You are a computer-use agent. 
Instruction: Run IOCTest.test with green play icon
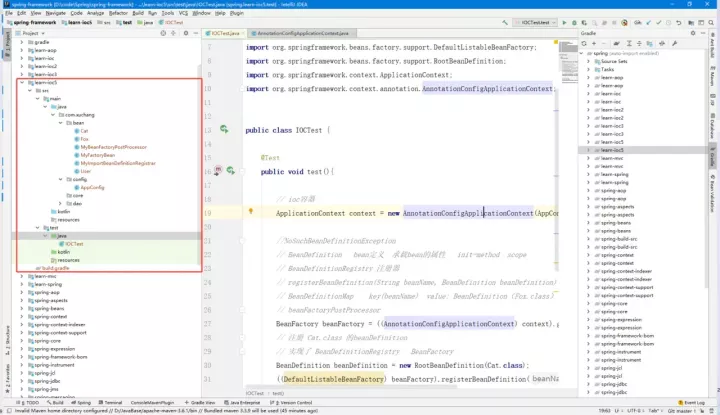564,22
